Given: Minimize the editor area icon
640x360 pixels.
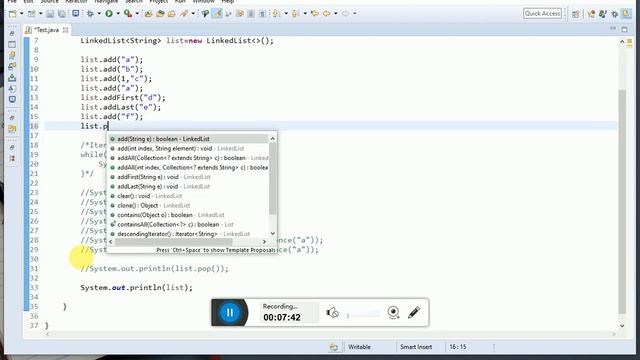Looking at the screenshot, I should point(613,29).
